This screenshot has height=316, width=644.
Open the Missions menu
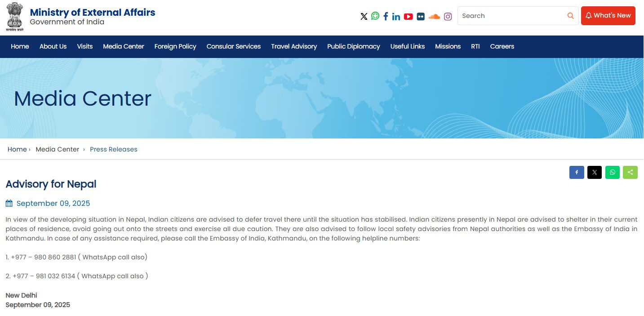[x=448, y=46]
